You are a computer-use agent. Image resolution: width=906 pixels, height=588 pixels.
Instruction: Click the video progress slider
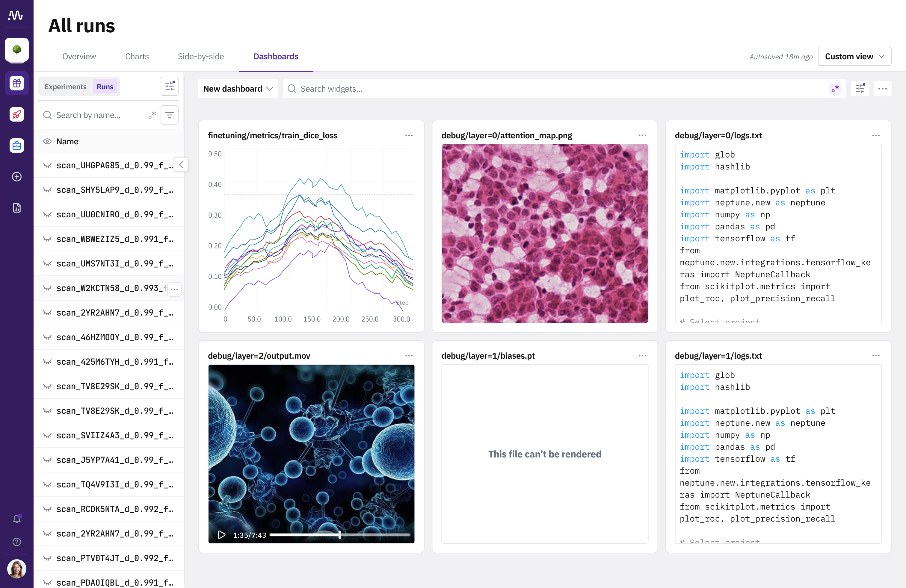(x=339, y=534)
